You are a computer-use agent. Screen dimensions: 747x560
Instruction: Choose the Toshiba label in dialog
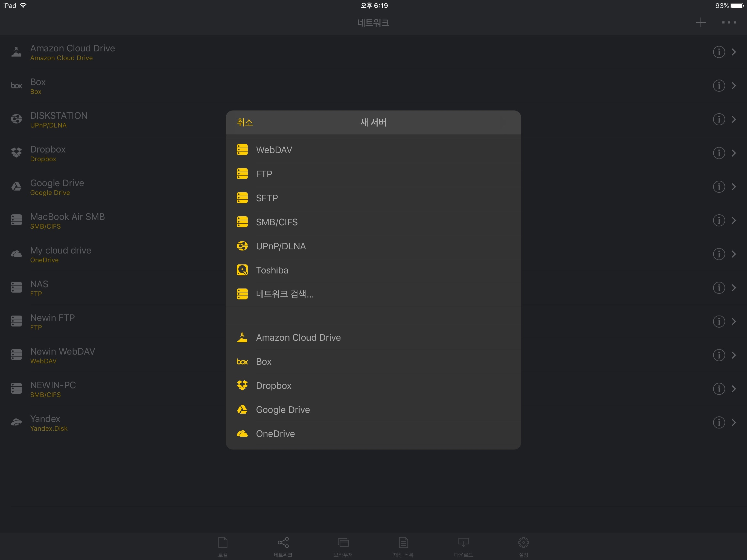point(272,270)
